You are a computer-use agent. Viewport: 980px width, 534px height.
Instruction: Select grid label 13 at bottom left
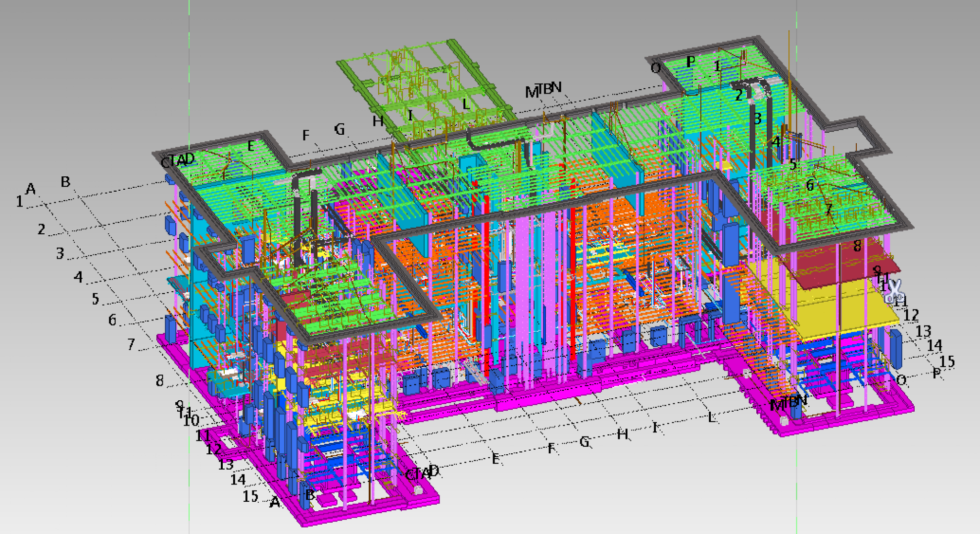226,465
